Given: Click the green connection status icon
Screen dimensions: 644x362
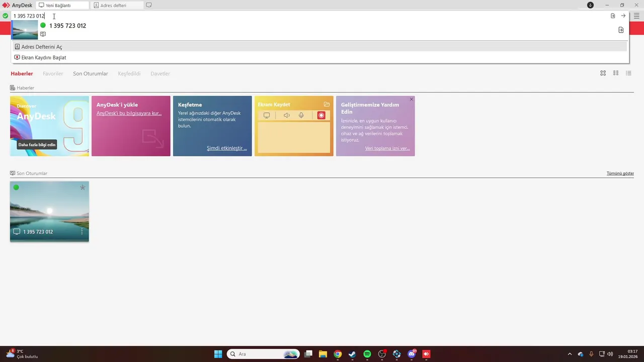Looking at the screenshot, I should click(5, 16).
